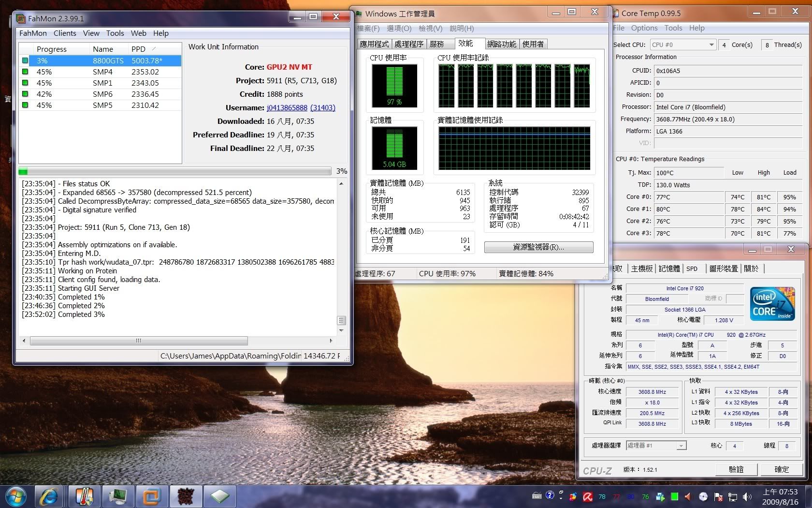Click the orange speaker tray icon
Image resolution: width=812 pixels, height=508 pixels.
point(688,496)
